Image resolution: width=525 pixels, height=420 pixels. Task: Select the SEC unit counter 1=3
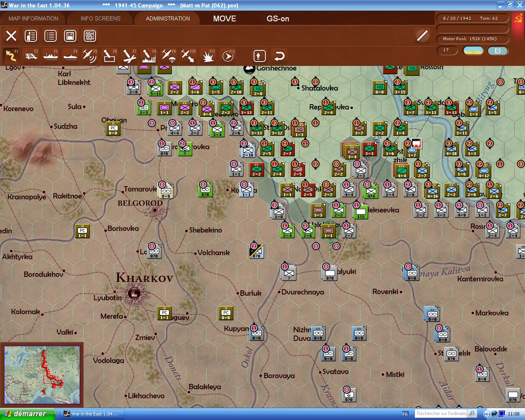(144, 109)
